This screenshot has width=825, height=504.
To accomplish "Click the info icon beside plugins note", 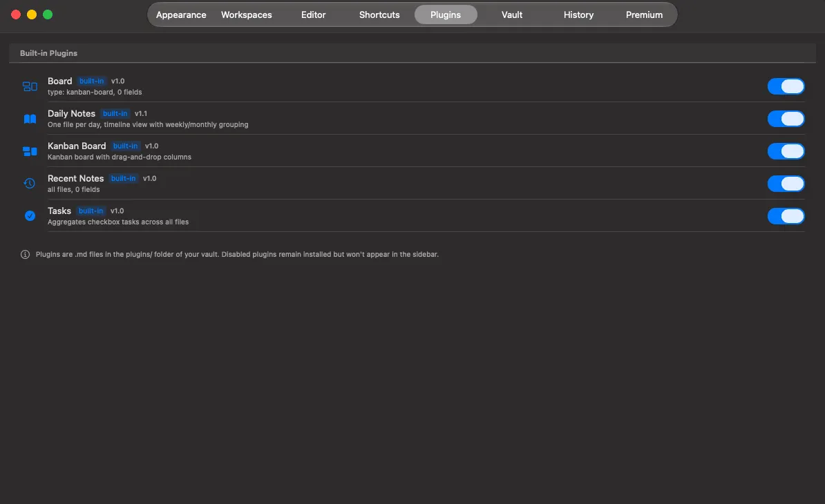I will [x=25, y=254].
